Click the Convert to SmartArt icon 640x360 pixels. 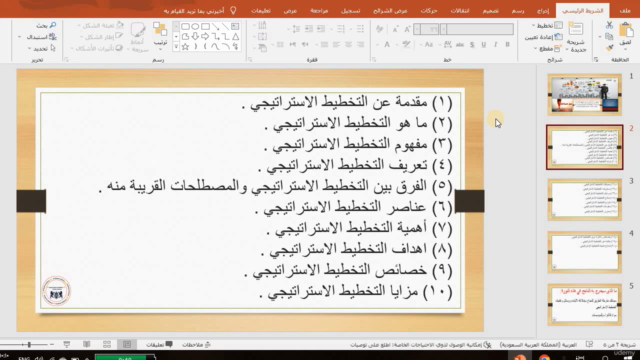[262, 48]
